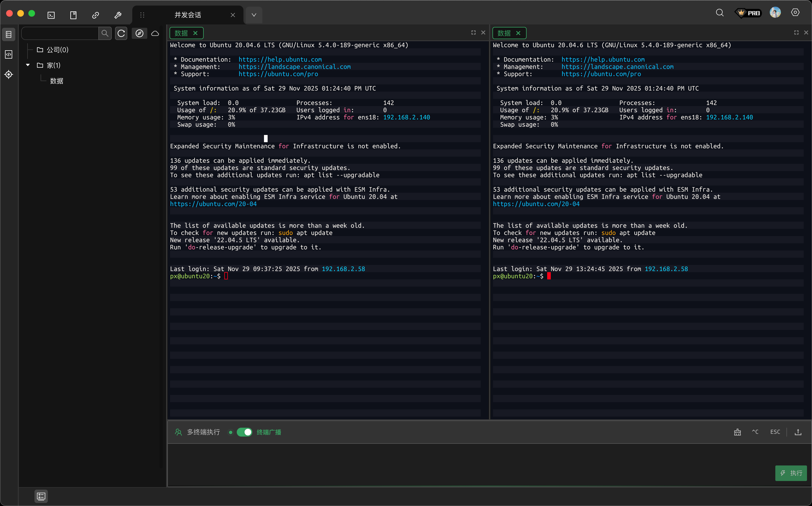The width and height of the screenshot is (812, 506).
Task: Select the 公司(0) folder in tree
Action: tap(57, 50)
